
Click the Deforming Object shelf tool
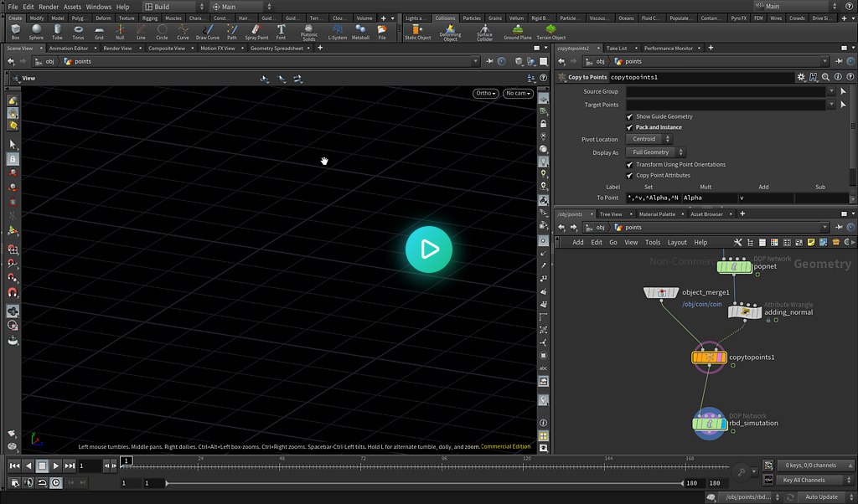(x=450, y=33)
